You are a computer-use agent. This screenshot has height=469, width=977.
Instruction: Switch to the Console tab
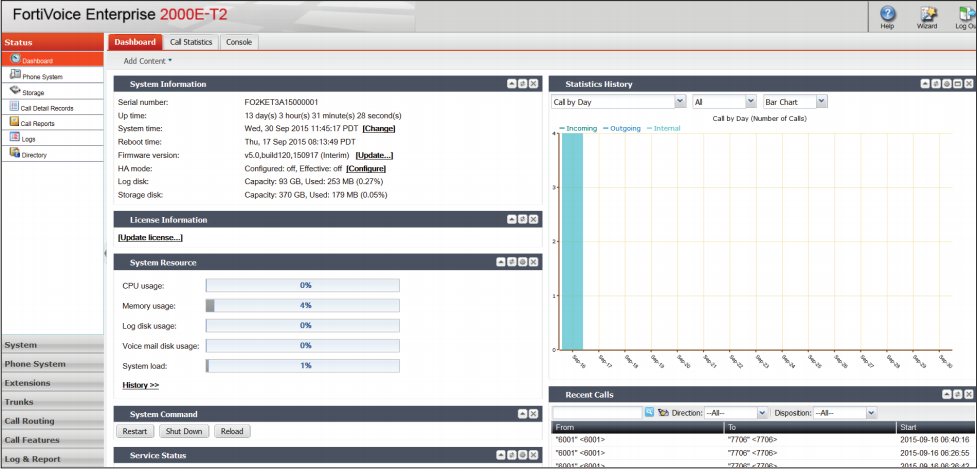[239, 42]
